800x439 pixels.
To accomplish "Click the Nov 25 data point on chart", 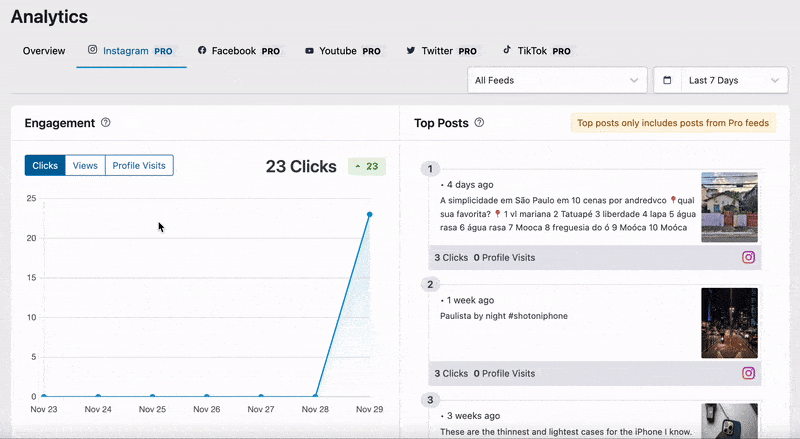I will tap(153, 396).
